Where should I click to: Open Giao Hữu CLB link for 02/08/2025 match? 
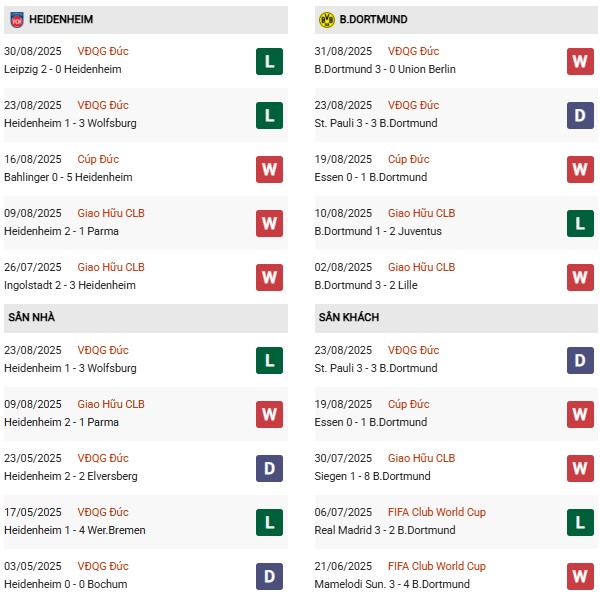pos(421,267)
